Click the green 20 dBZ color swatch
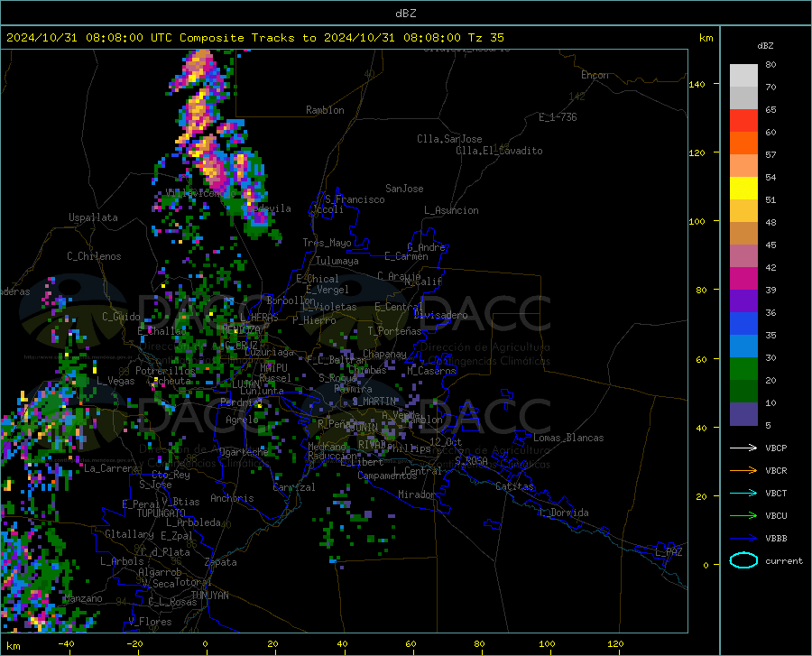Image resolution: width=812 pixels, height=656 pixels. [743, 369]
